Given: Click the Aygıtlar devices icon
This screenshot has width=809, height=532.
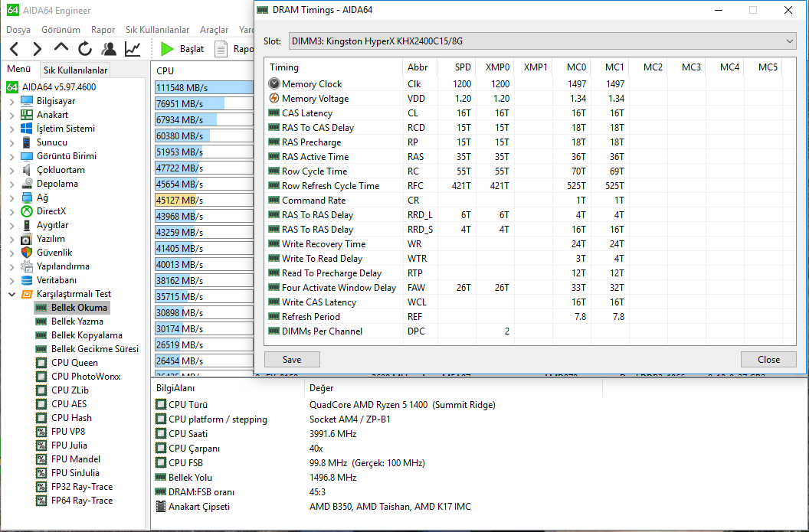Looking at the screenshot, I should 27,225.
